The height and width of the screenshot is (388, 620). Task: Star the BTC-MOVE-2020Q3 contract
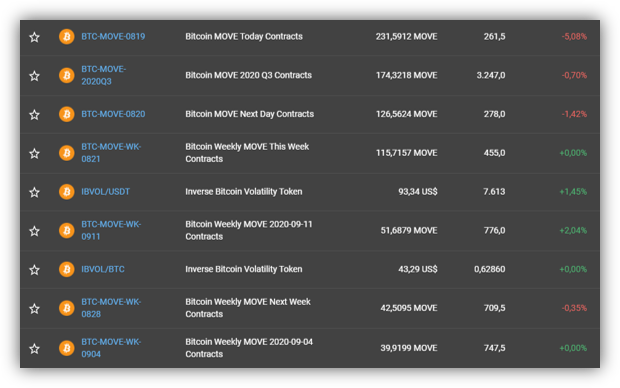pos(34,76)
